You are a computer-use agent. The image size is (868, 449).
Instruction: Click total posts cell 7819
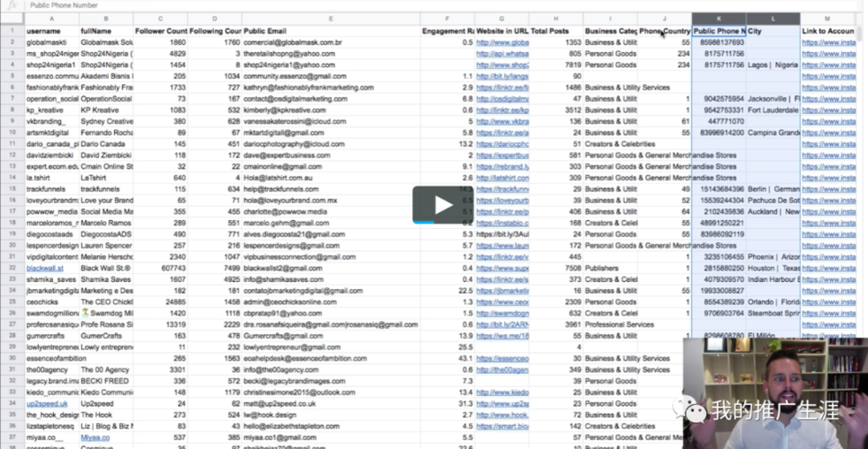pos(556,65)
